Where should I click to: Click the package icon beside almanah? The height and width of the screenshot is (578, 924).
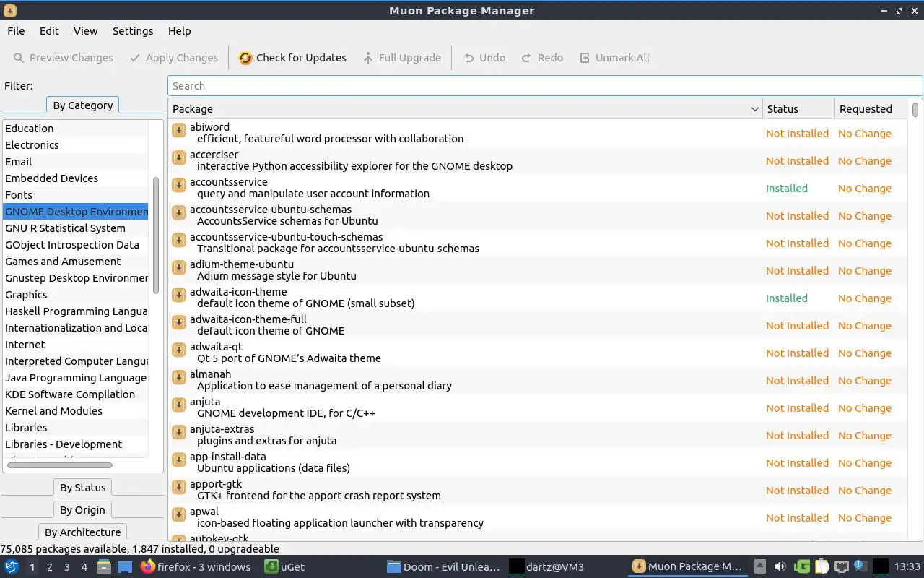coord(179,377)
